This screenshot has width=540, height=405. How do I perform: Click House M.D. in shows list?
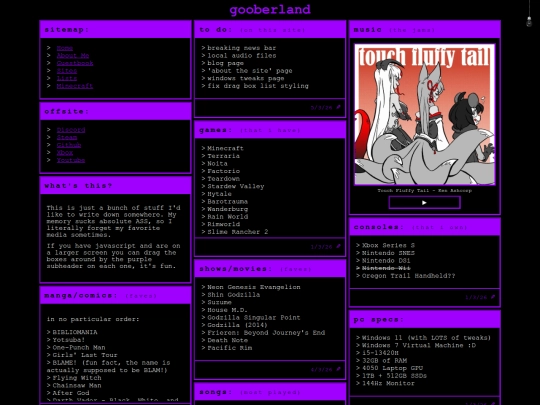(x=227, y=310)
